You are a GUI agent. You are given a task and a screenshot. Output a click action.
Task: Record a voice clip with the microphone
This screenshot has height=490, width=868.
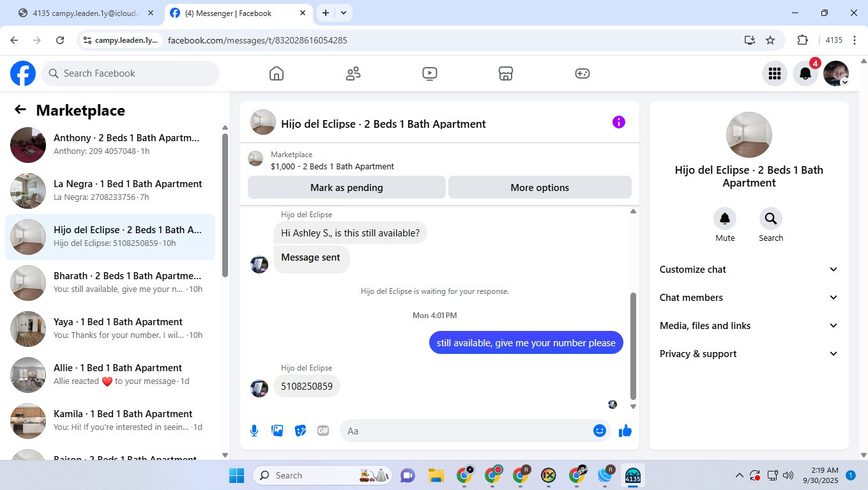coord(254,431)
